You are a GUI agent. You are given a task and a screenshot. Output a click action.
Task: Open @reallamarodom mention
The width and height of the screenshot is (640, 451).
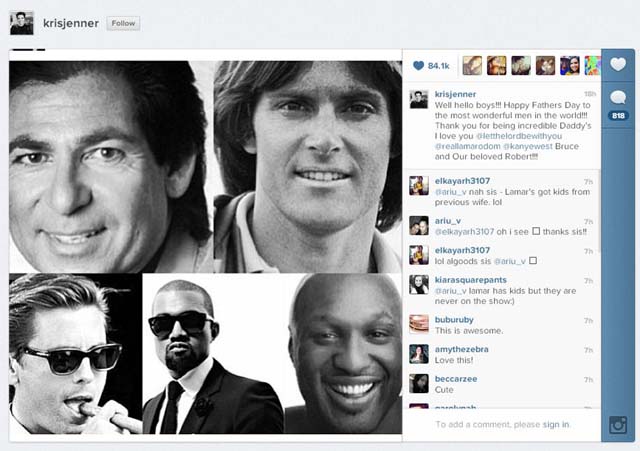coord(467,146)
